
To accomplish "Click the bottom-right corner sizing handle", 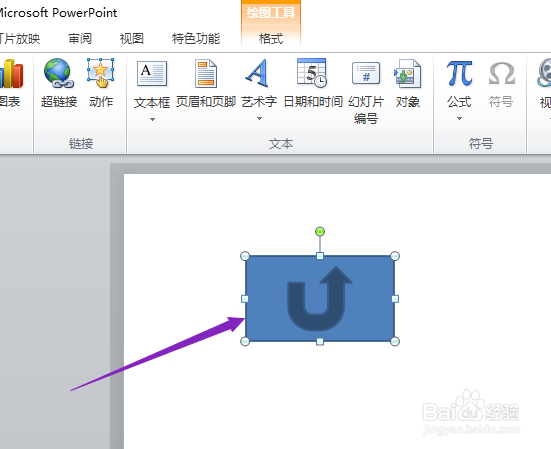I will (395, 341).
